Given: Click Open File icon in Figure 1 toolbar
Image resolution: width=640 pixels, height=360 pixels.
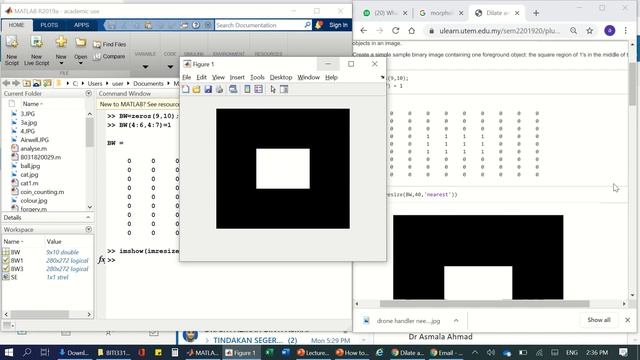Looking at the screenshot, I should tap(197, 89).
